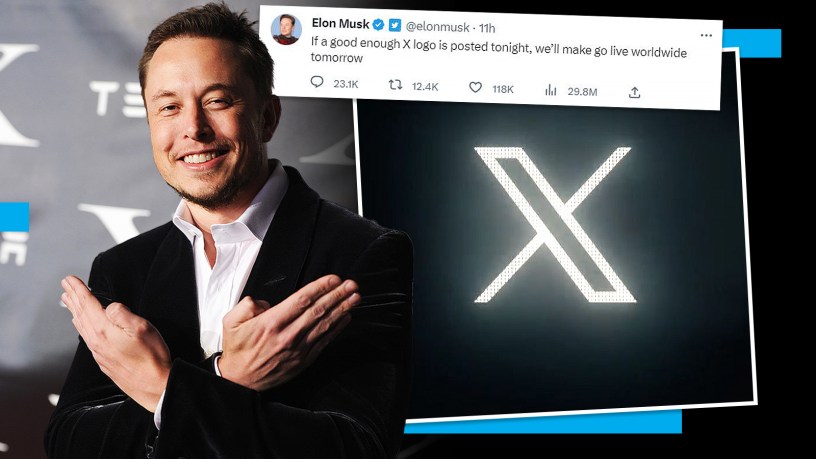Click the word 'tomorrow' in the tweet
816x459 pixels.
(337, 57)
